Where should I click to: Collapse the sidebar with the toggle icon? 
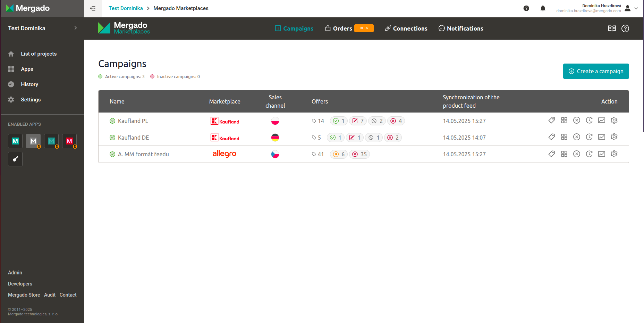click(93, 8)
